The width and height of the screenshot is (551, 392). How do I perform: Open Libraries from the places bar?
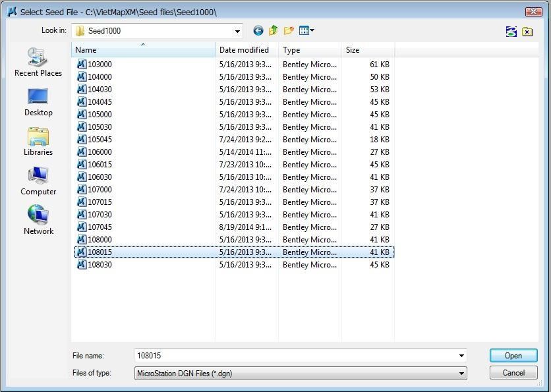click(x=38, y=142)
